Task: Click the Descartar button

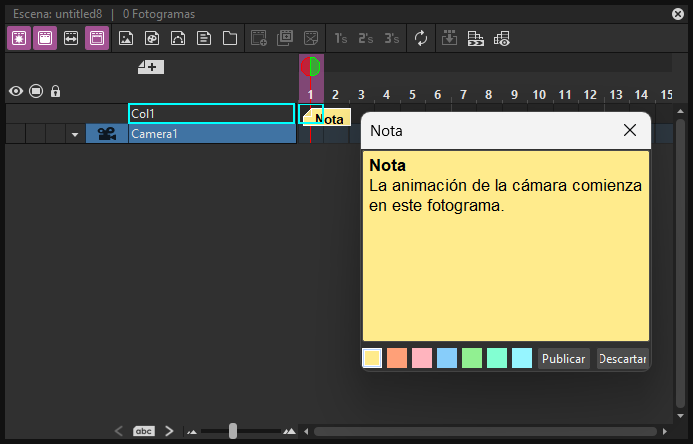Action: pyautogui.click(x=623, y=358)
